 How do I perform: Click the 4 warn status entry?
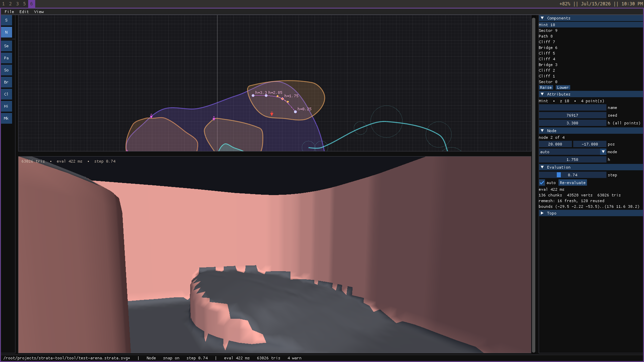coord(294,358)
